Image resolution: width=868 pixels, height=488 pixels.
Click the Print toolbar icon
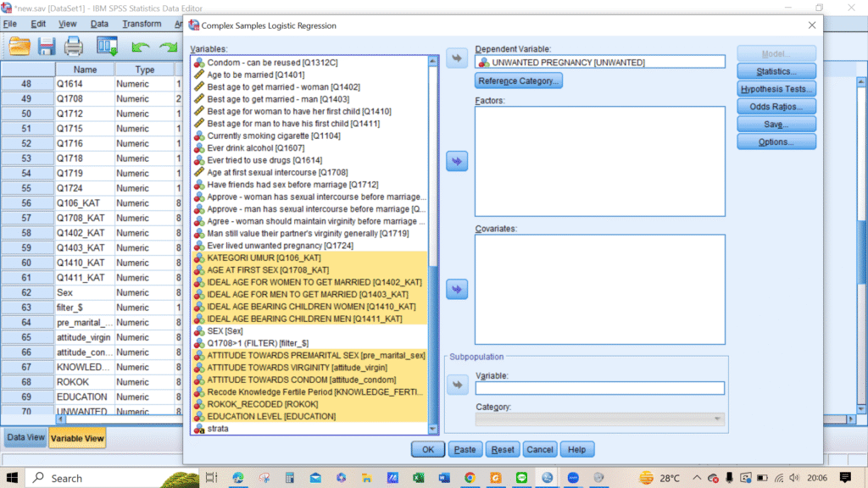click(74, 46)
